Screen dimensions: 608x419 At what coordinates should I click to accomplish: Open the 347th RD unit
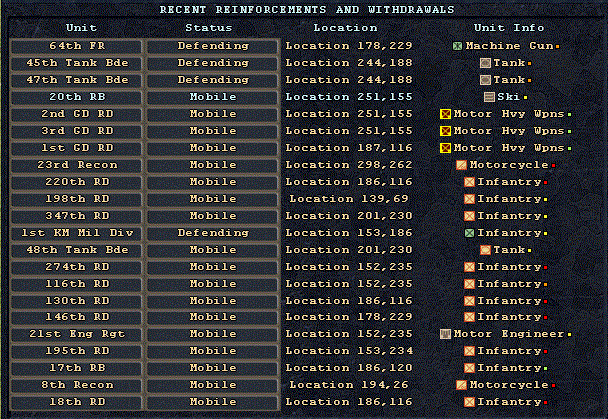point(76,216)
